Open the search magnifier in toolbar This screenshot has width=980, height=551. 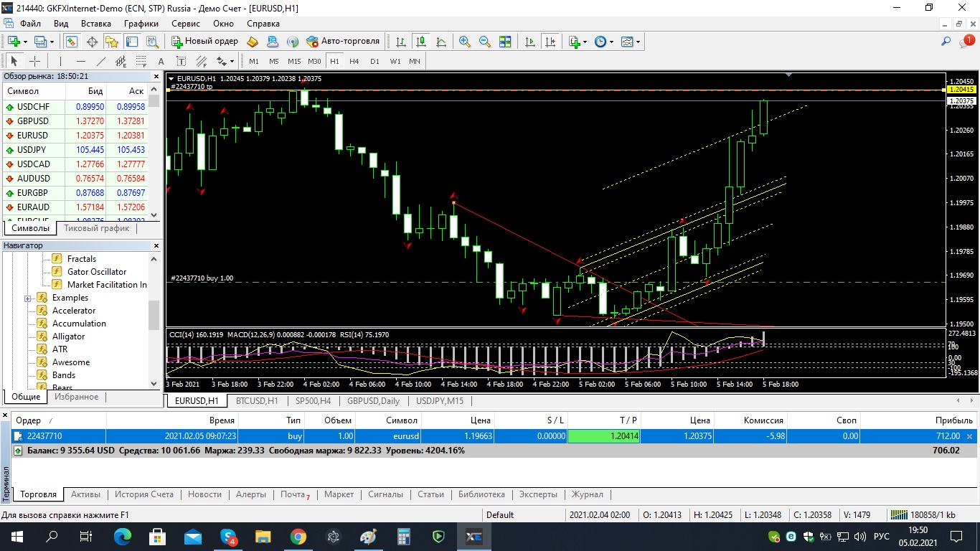946,42
